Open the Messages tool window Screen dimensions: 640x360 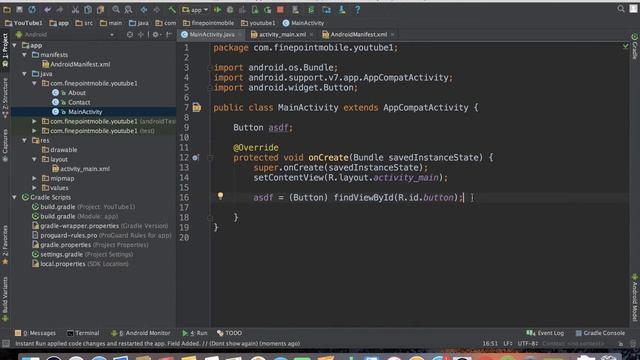pyautogui.click(x=35, y=333)
